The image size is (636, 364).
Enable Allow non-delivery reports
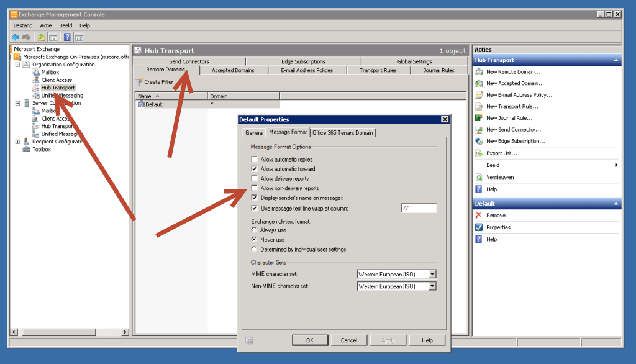coord(254,188)
